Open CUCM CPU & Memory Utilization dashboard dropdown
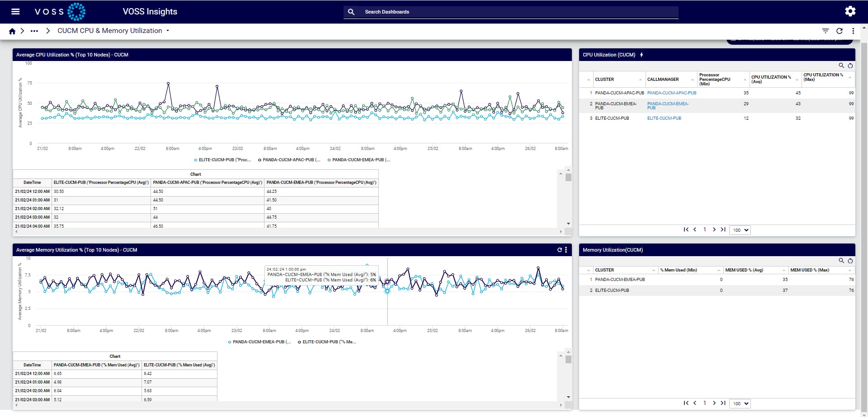Screen dimensions: 868x417 [168, 31]
